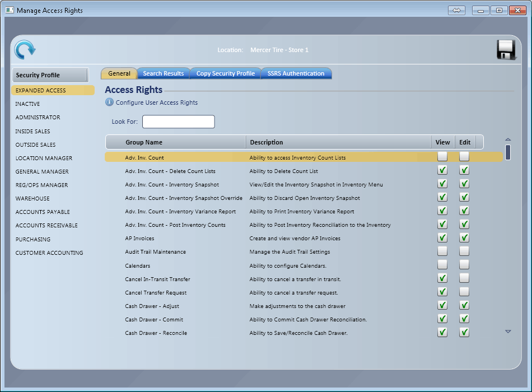Uncheck Edit for Inventory Snapshot
532x392 pixels.
[x=464, y=184]
